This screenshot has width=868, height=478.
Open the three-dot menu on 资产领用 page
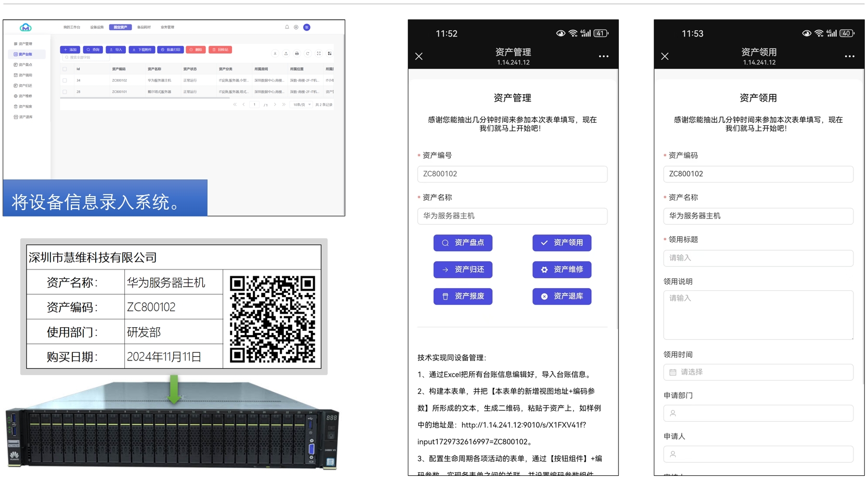click(x=849, y=56)
